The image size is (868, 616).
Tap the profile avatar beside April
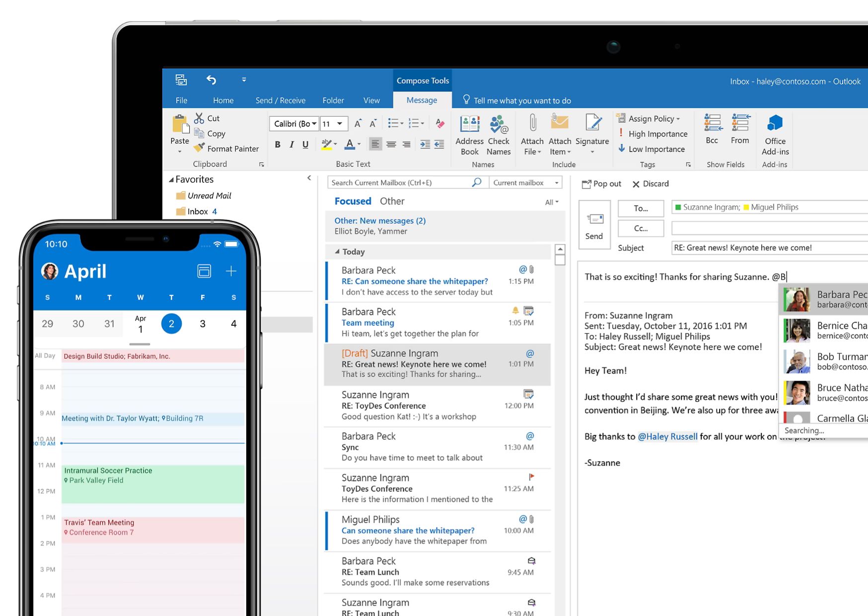(50, 271)
